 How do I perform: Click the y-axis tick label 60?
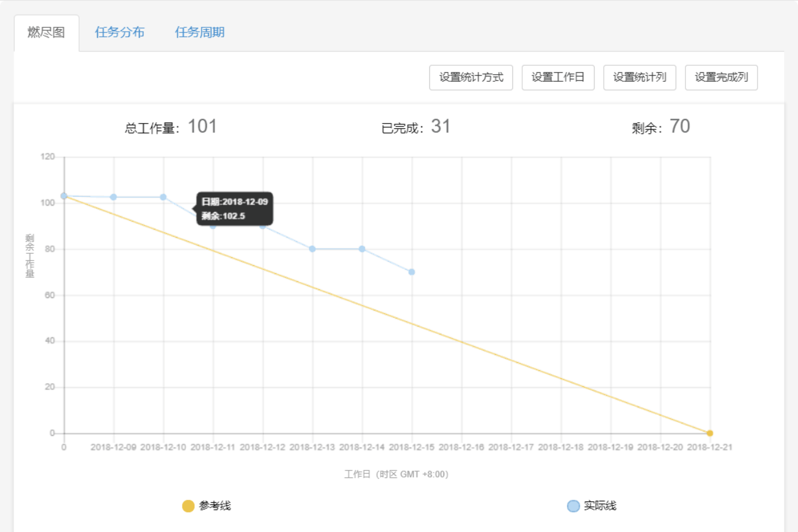click(50, 295)
